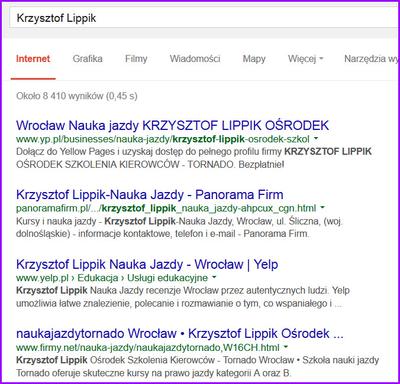400x384 pixels.
Task: Expand the arrow next to the yelp.pl breadcrumb
Action: [x=214, y=277]
